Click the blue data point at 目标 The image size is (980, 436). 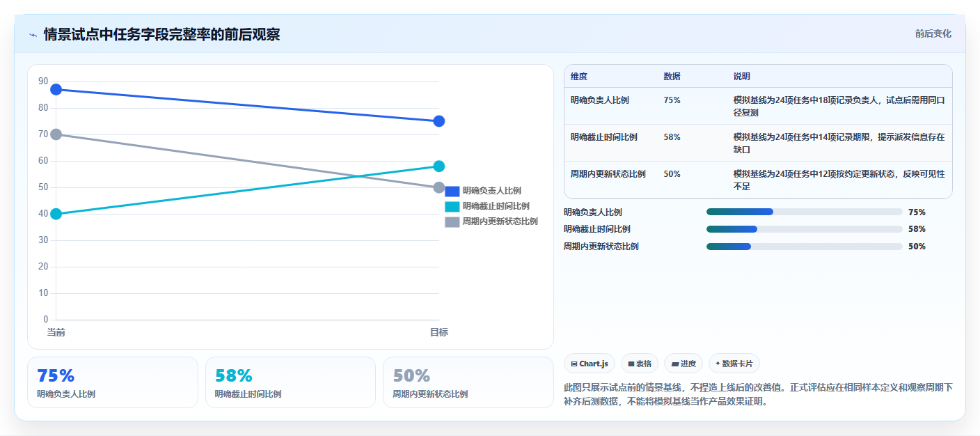click(x=438, y=121)
